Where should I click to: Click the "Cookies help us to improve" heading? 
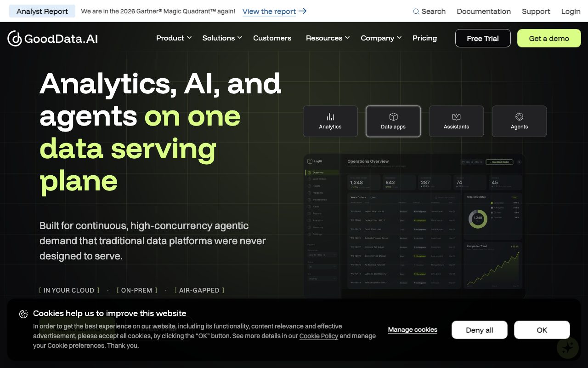(110, 314)
